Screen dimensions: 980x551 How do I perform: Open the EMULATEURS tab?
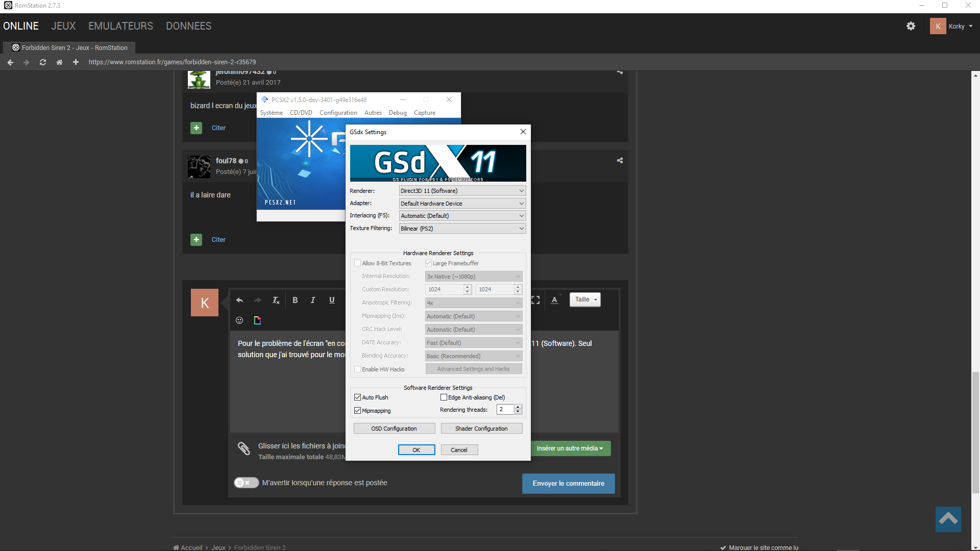120,26
